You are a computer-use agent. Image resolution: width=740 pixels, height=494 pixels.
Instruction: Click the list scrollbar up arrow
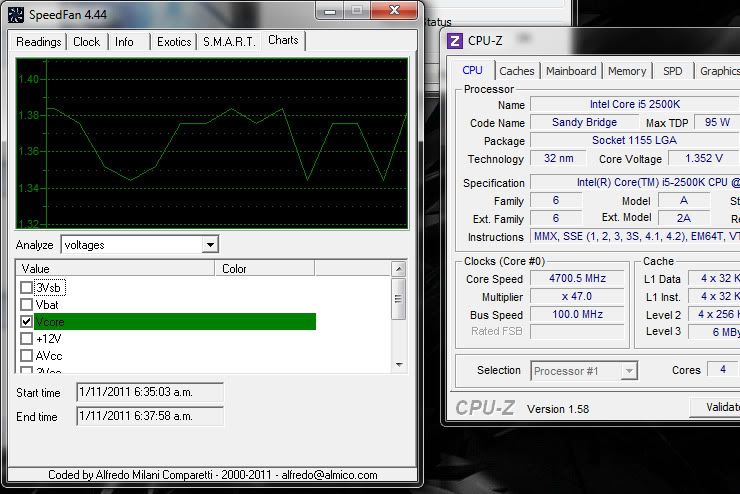click(x=399, y=269)
